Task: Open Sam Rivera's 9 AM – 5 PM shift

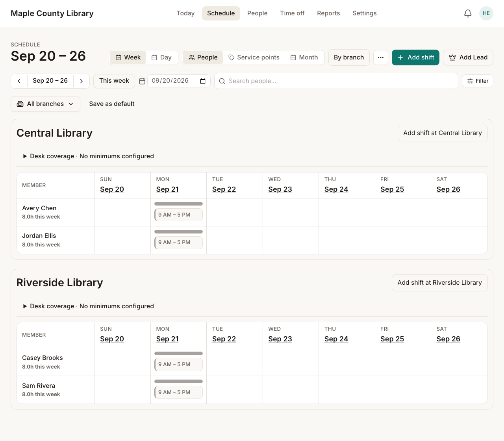Action: pos(178,393)
